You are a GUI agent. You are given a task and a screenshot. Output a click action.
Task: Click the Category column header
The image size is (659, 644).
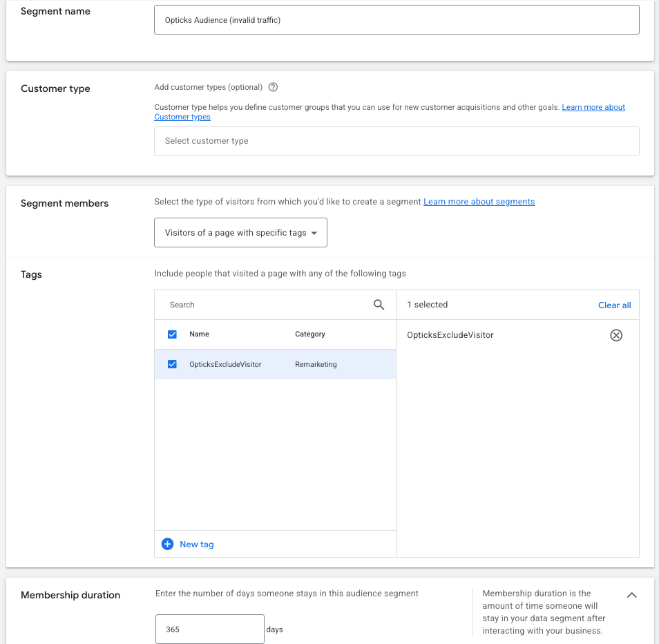tap(309, 334)
